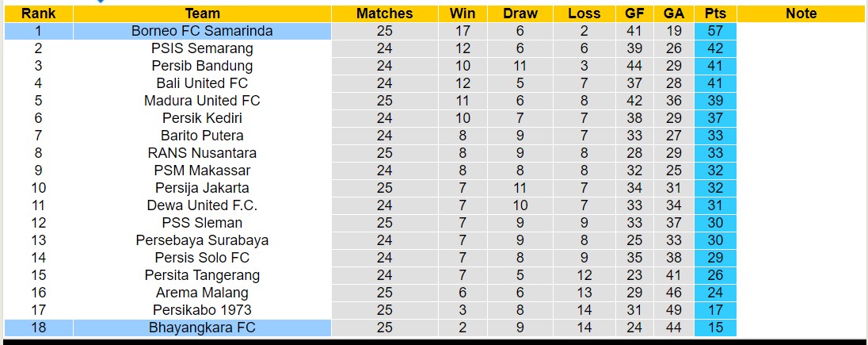Sort by the Team column header

click(202, 13)
